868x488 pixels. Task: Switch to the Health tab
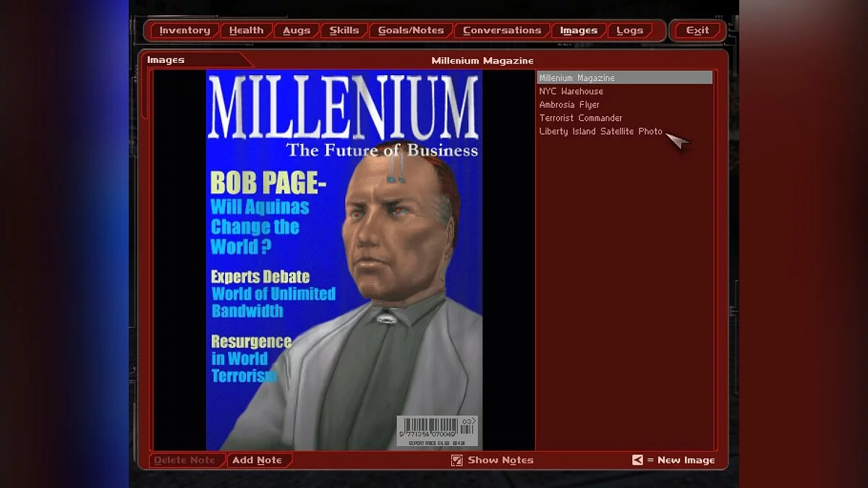(x=247, y=30)
